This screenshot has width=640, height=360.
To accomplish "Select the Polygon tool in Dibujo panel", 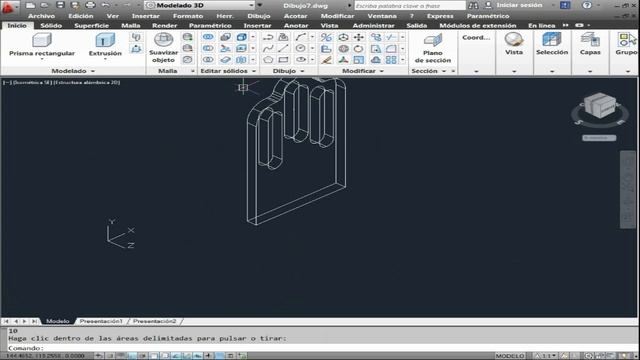I will pyautogui.click(x=268, y=60).
